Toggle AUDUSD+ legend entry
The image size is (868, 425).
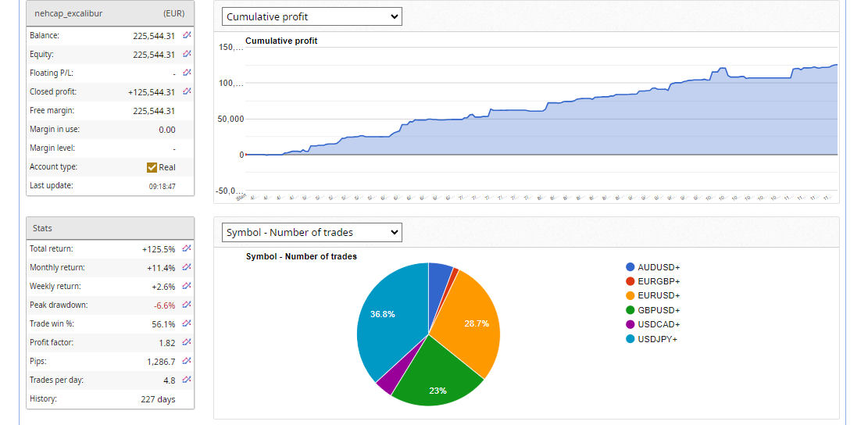pos(658,267)
